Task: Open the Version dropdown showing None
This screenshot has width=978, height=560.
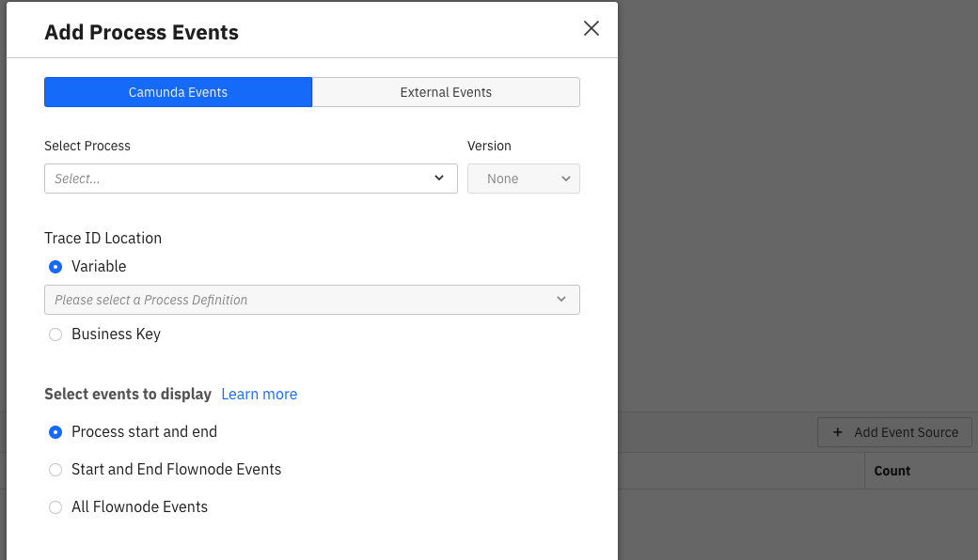Action: [x=523, y=179]
